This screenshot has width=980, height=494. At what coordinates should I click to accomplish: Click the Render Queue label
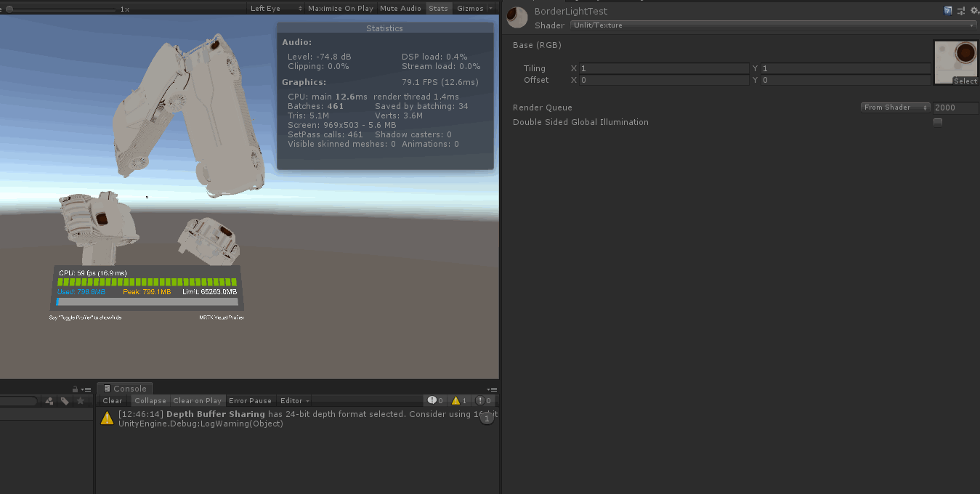tap(543, 108)
